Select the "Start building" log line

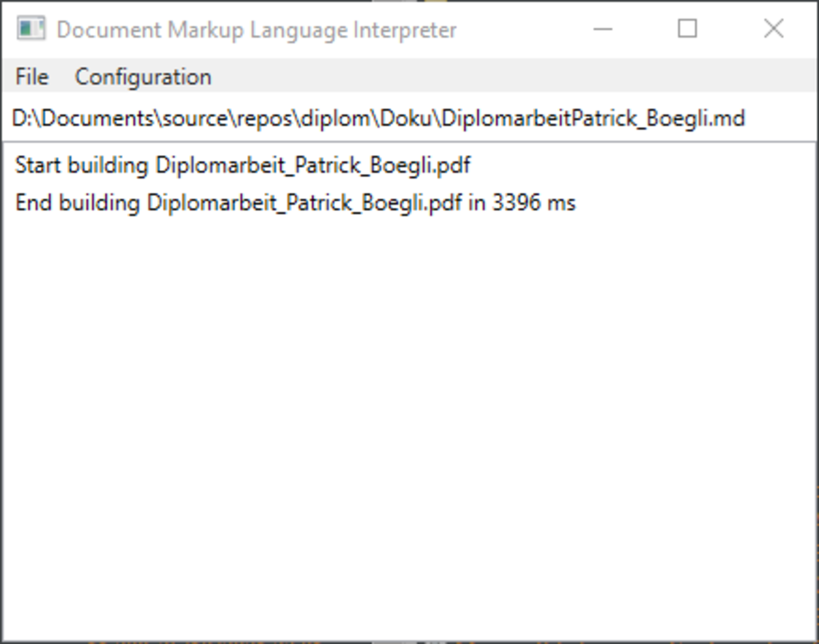242,166
